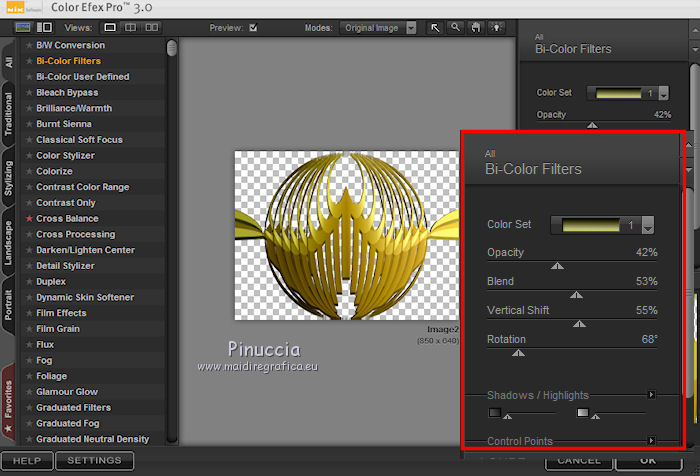Open the Stylizing filters tab
This screenshot has width=700, height=476.
tap(8, 178)
